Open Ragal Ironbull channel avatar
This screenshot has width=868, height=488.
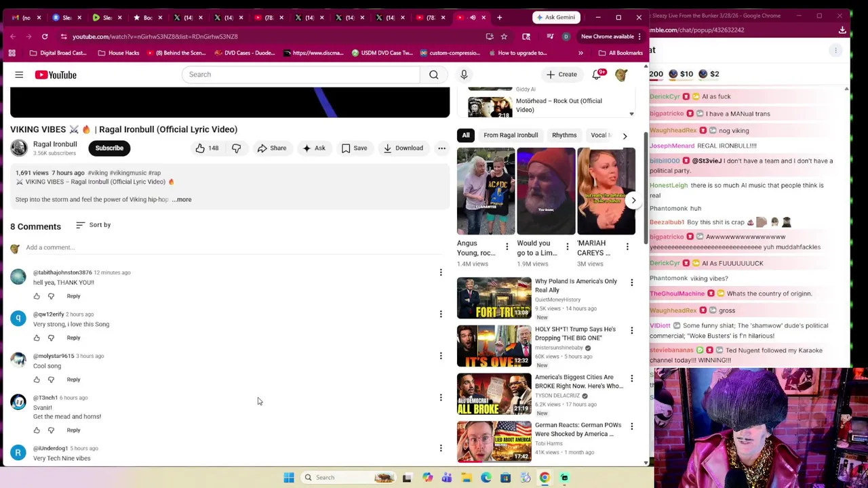[19, 148]
